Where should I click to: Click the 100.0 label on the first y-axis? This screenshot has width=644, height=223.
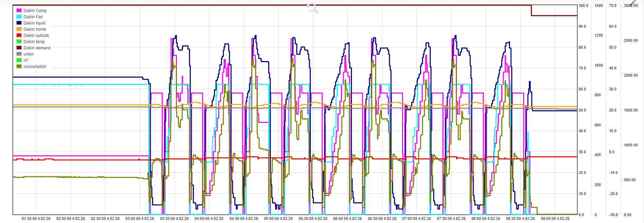[583, 6]
